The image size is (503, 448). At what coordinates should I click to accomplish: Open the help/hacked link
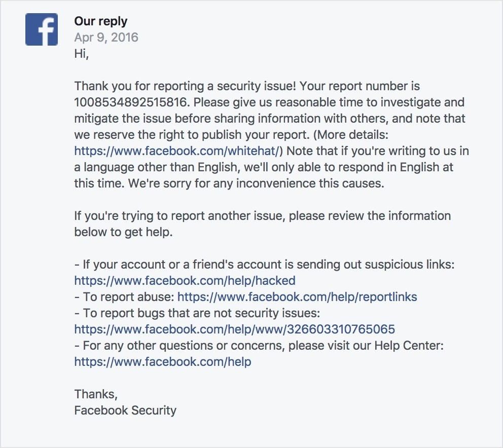185,280
